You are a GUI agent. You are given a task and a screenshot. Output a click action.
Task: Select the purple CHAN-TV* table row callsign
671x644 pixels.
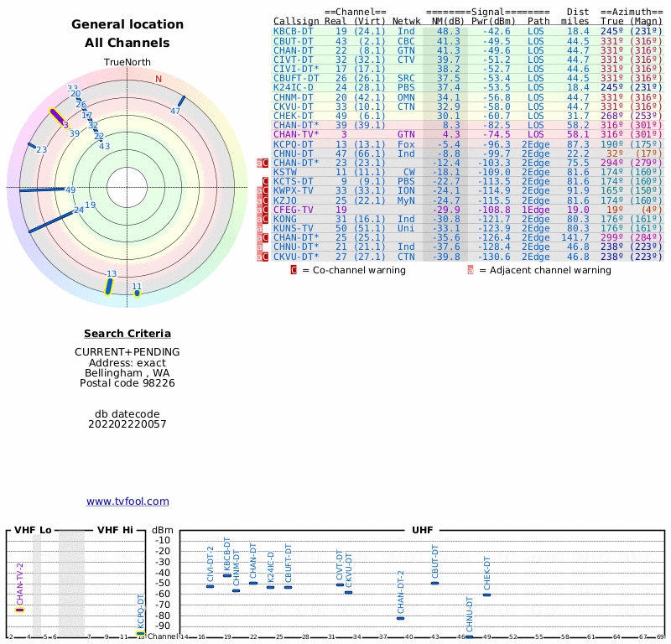click(x=296, y=134)
